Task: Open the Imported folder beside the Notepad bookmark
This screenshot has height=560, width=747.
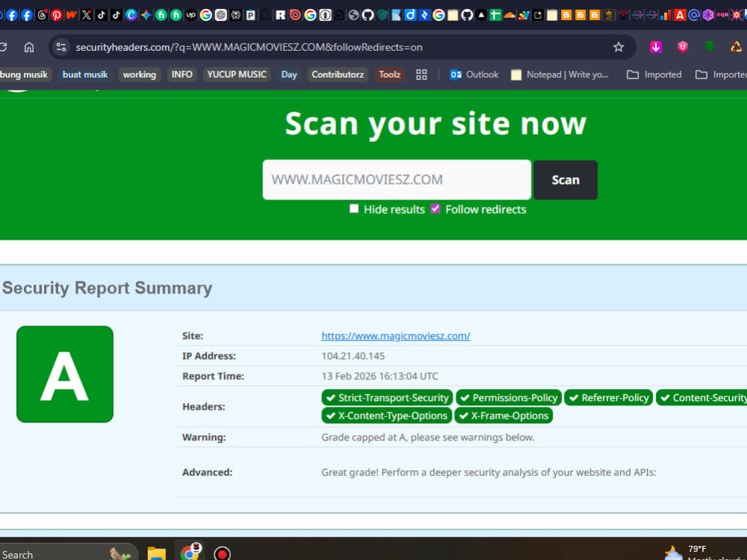Action: (654, 75)
